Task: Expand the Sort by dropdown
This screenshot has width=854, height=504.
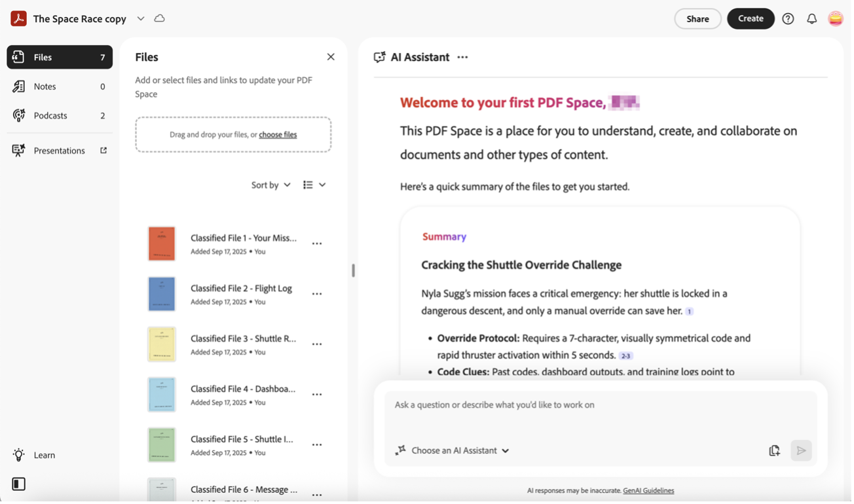Action: 271,185
